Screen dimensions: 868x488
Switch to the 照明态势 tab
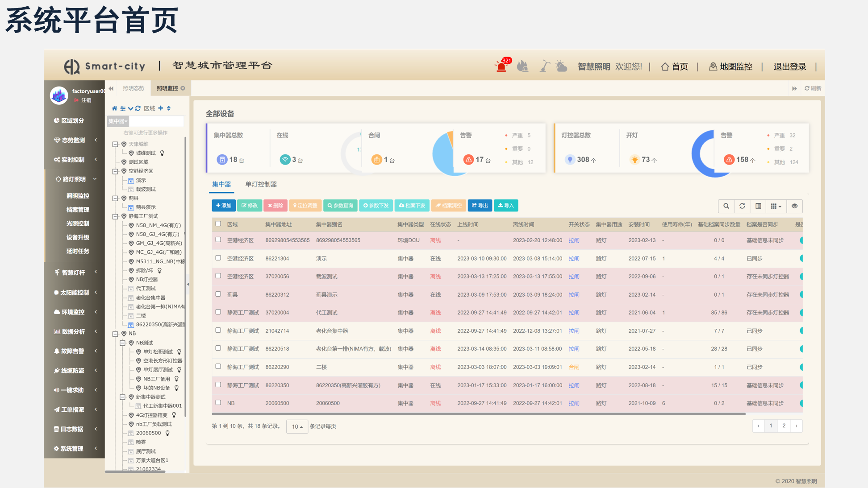(134, 88)
